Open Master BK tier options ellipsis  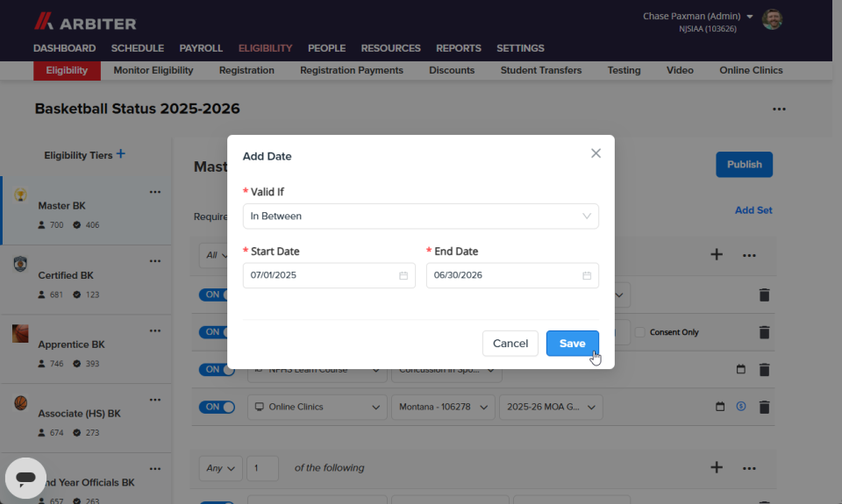pyautogui.click(x=155, y=192)
